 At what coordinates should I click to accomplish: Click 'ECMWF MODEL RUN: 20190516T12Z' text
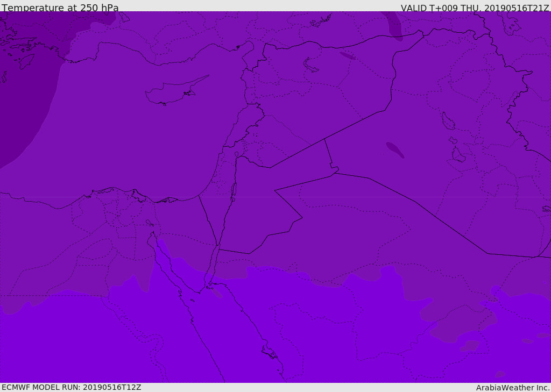72,387
